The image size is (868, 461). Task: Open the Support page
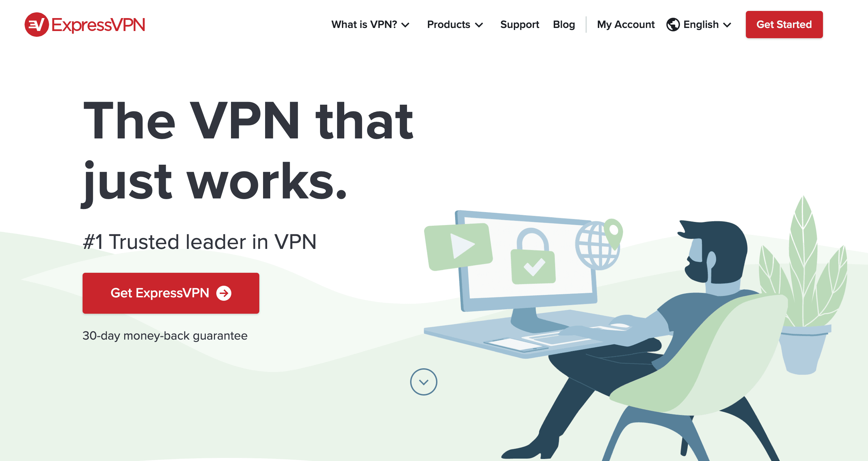coord(520,25)
